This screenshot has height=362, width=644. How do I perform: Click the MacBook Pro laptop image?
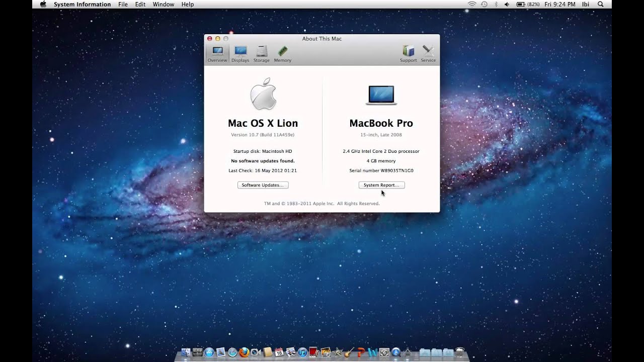pos(381,95)
